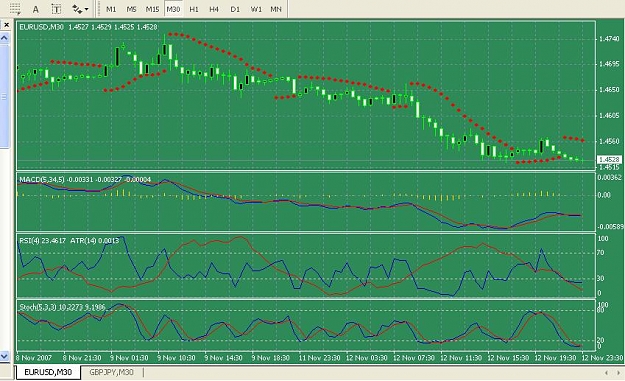
Task: Select the equidistant channel lines tool
Action: click(15, 9)
